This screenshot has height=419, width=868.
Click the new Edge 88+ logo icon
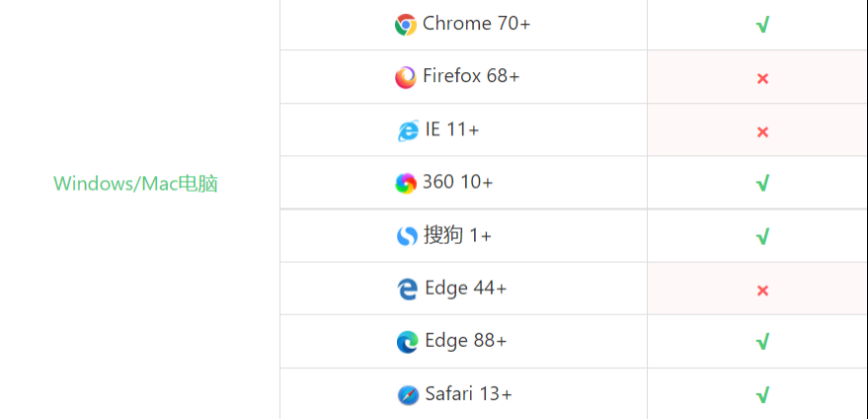coord(407,342)
